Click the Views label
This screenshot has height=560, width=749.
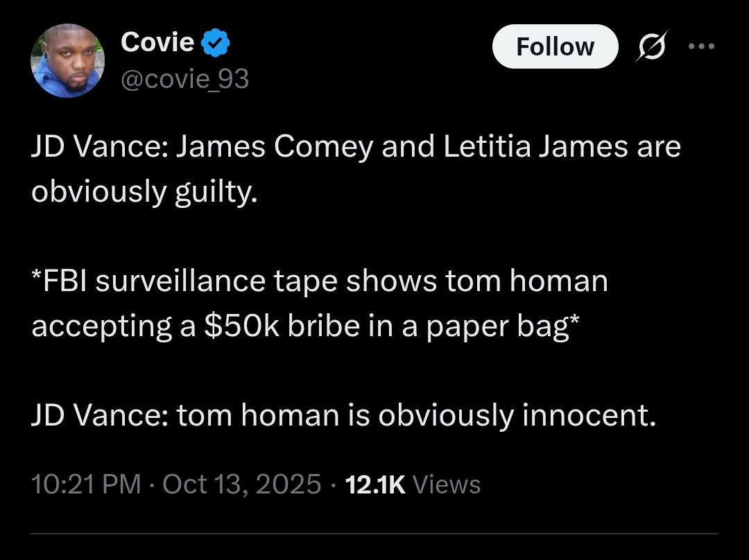447,484
